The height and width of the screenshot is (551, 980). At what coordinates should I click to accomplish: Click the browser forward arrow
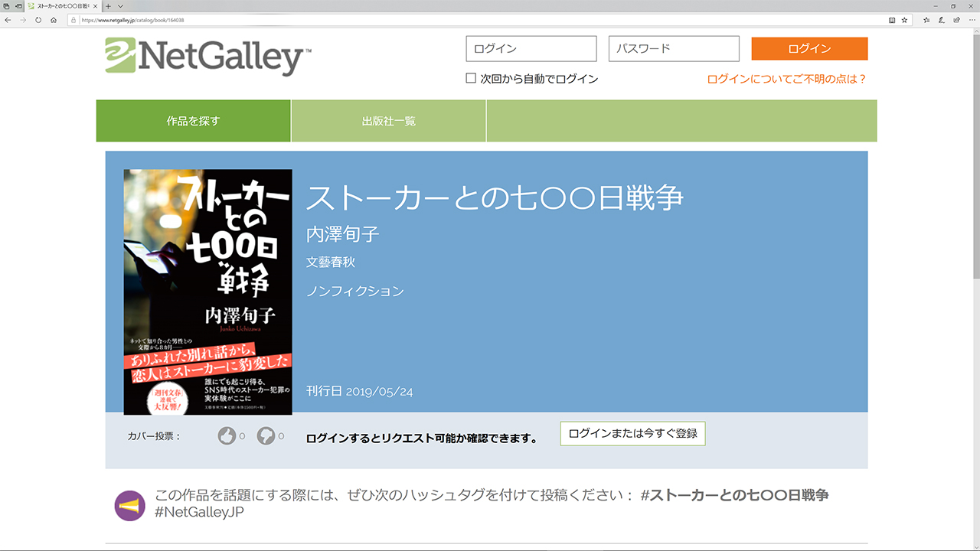pyautogui.click(x=23, y=20)
